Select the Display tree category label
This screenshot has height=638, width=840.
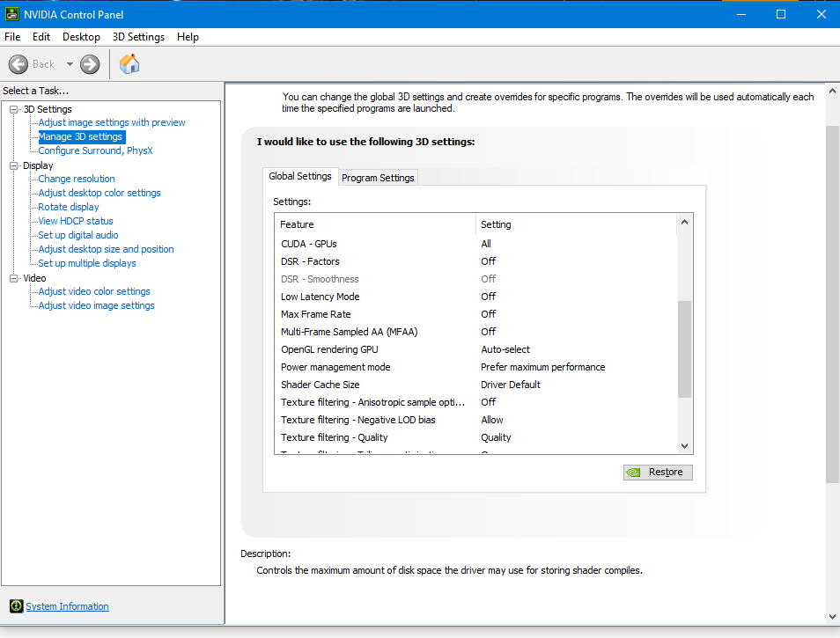pyautogui.click(x=38, y=166)
